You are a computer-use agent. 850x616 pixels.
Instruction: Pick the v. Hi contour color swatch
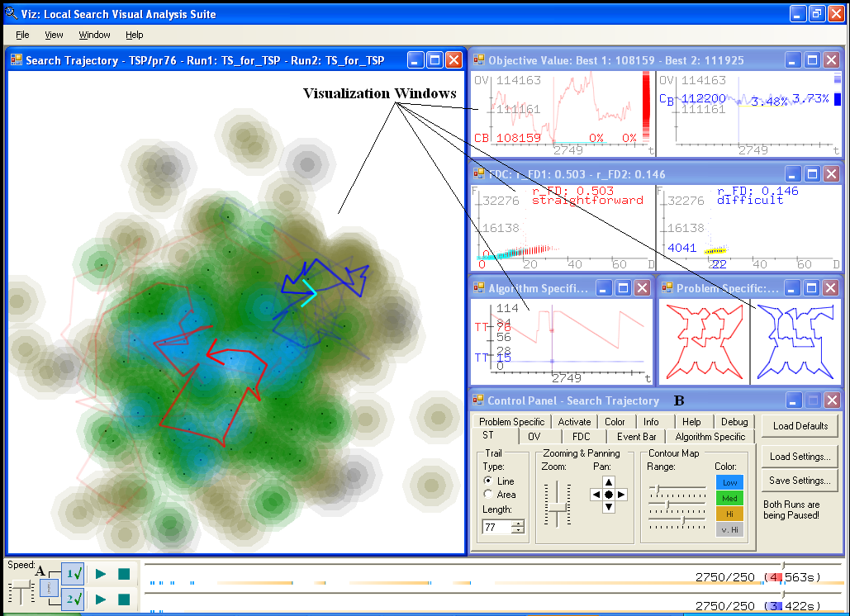[729, 530]
